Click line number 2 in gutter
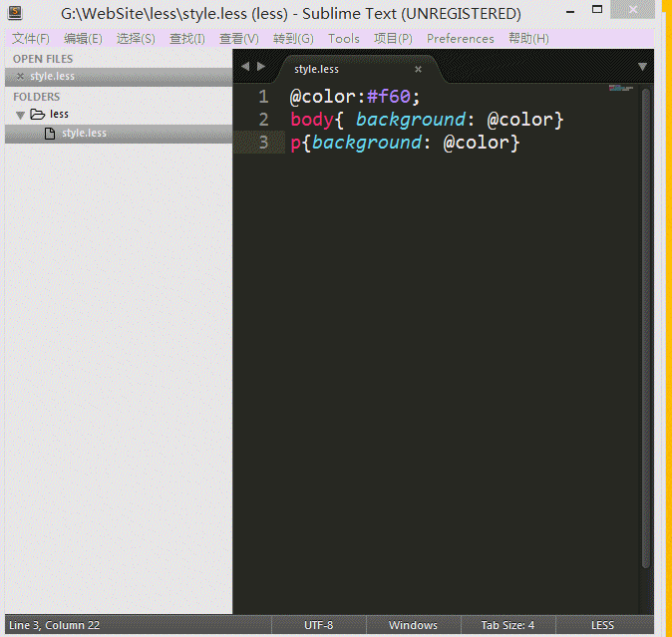The image size is (672, 637). click(263, 120)
